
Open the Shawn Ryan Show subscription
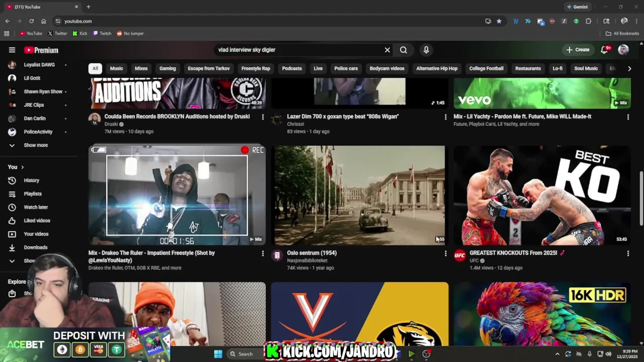coord(43,92)
